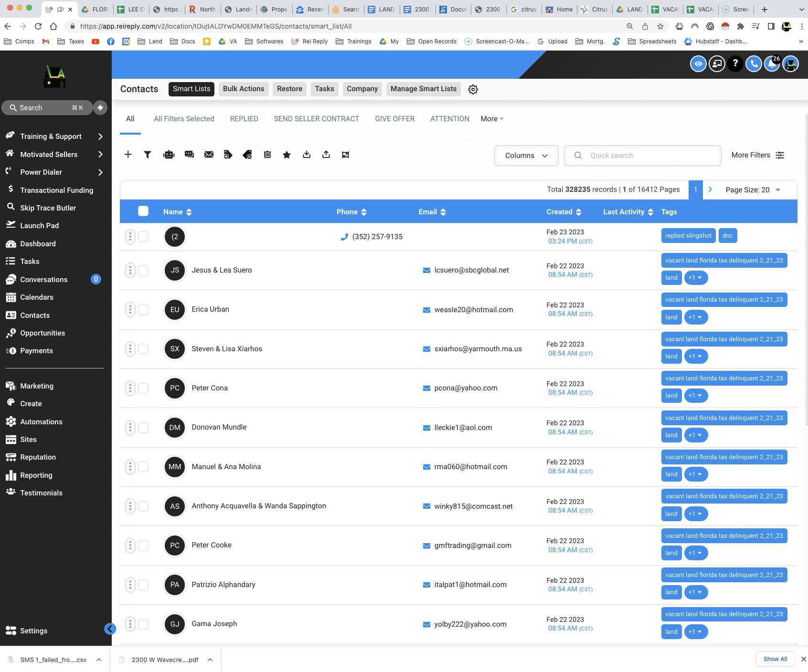Open the GIVE OFFER tab
This screenshot has width=808, height=672.
point(394,119)
